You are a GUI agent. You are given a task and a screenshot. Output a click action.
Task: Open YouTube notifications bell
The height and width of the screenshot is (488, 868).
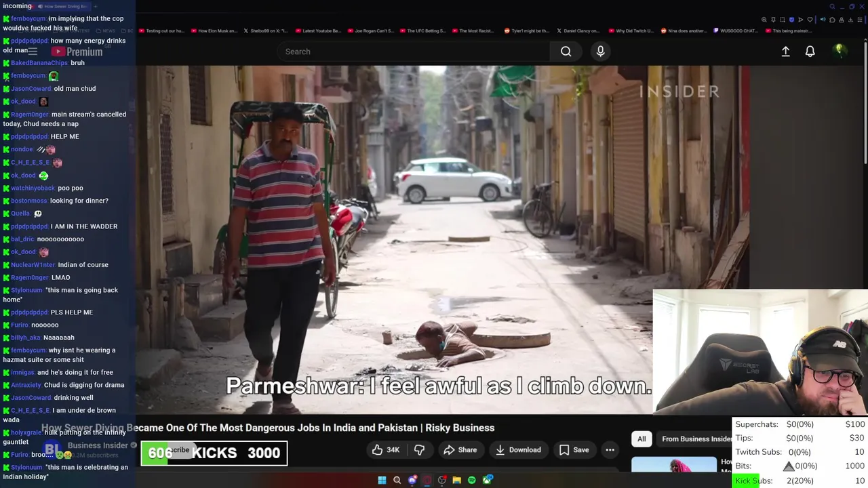(x=810, y=52)
